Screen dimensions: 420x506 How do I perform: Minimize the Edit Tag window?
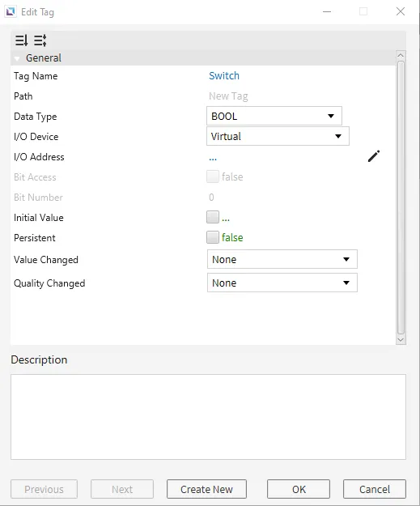point(327,11)
